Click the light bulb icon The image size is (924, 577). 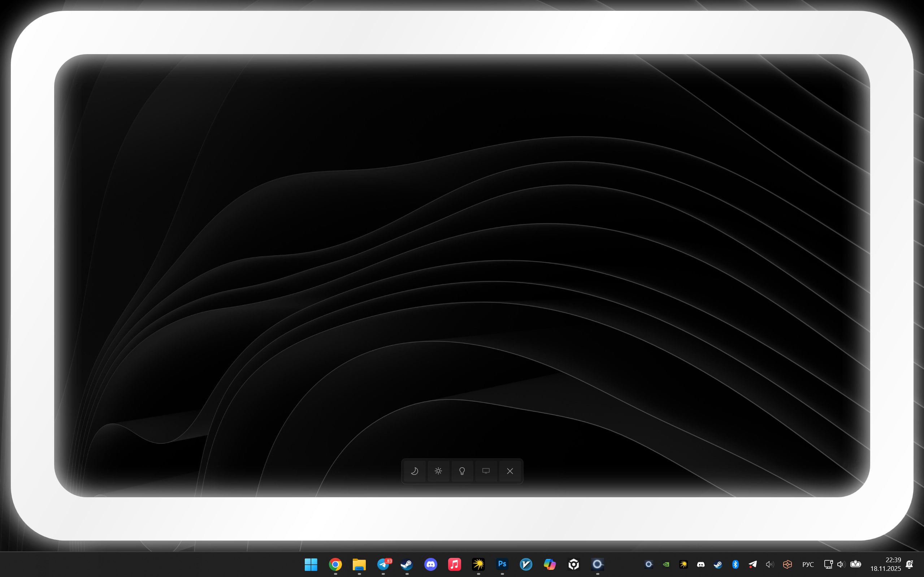click(462, 471)
